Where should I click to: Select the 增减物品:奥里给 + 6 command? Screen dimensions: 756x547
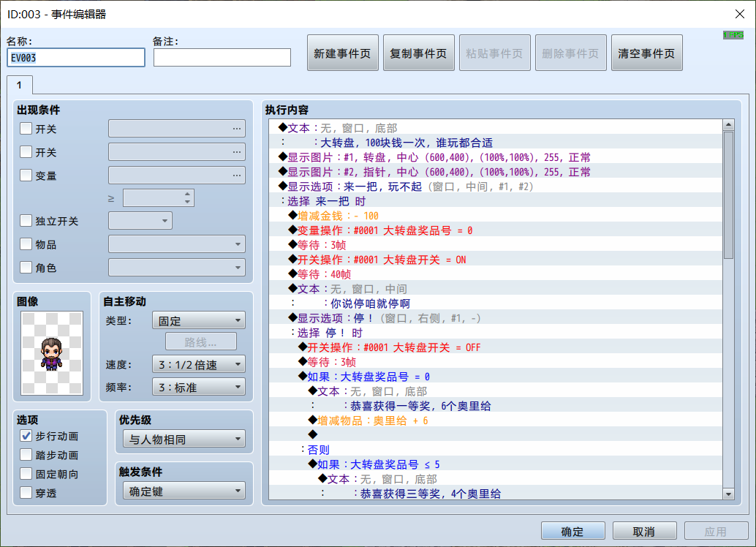(496, 420)
